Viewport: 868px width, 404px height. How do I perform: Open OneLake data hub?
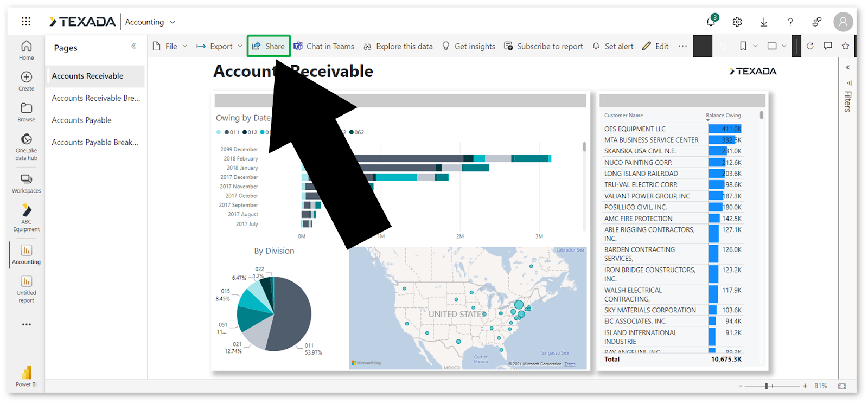click(26, 146)
